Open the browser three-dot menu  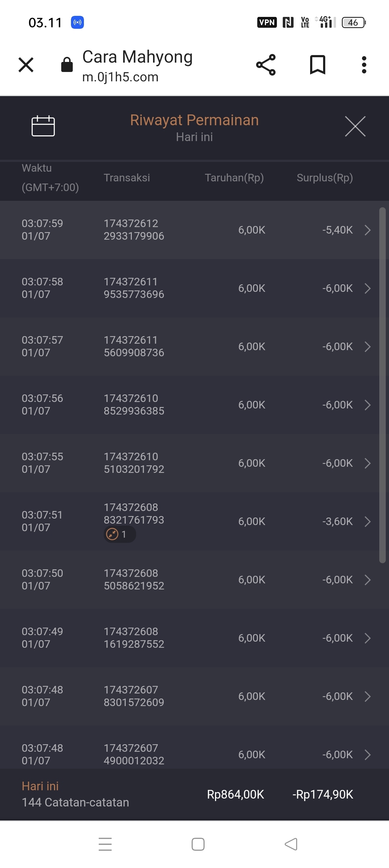(364, 65)
